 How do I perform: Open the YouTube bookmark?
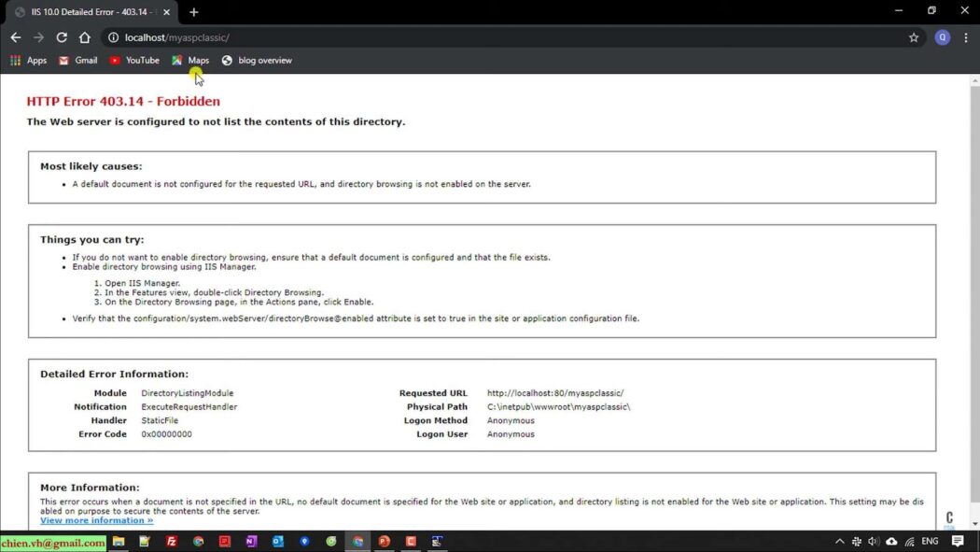point(134,61)
